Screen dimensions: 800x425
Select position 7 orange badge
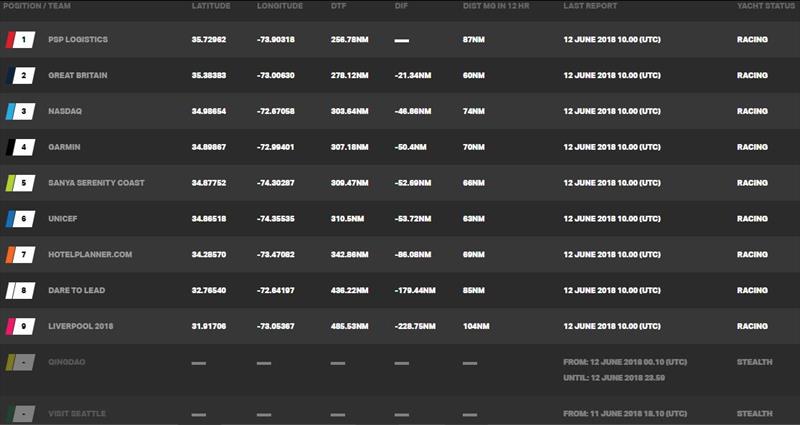click(x=20, y=255)
